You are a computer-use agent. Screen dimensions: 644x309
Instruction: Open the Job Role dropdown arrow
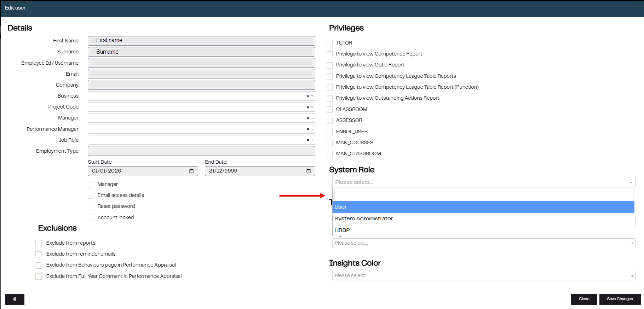312,140
